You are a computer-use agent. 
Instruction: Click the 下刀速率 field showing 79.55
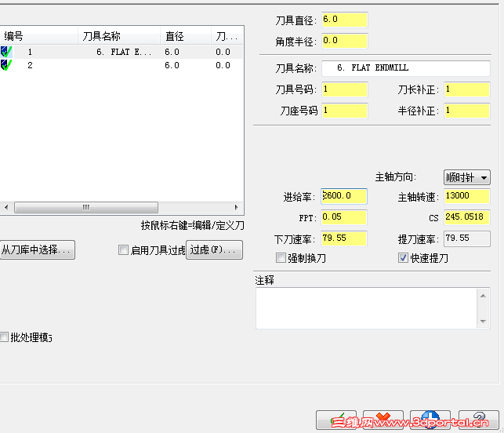click(344, 238)
